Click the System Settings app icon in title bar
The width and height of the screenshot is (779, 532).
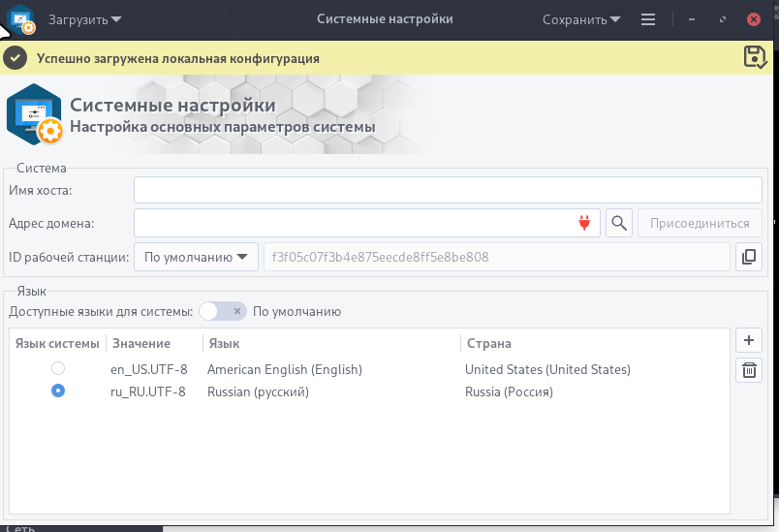[20, 19]
